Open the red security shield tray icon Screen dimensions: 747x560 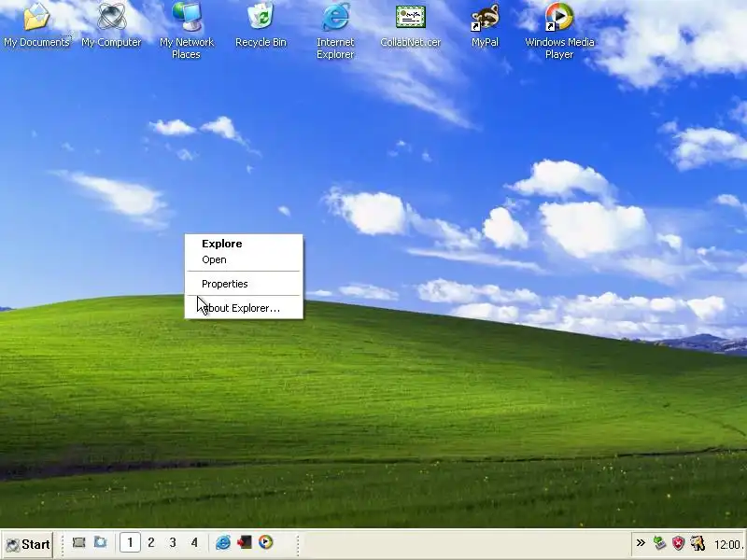(679, 543)
